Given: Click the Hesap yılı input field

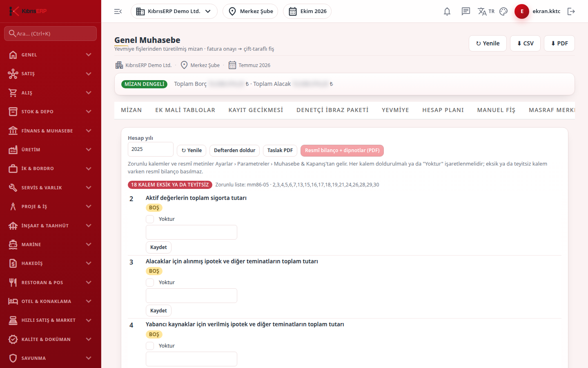Looking at the screenshot, I should pos(151,149).
